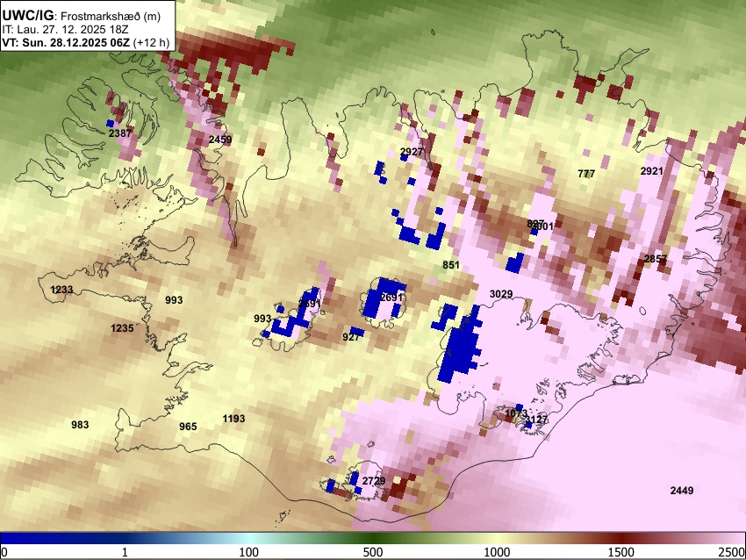746x560 pixels.
Task: Click the 'UWC/IG' header label
Action: pyautogui.click(x=28, y=16)
